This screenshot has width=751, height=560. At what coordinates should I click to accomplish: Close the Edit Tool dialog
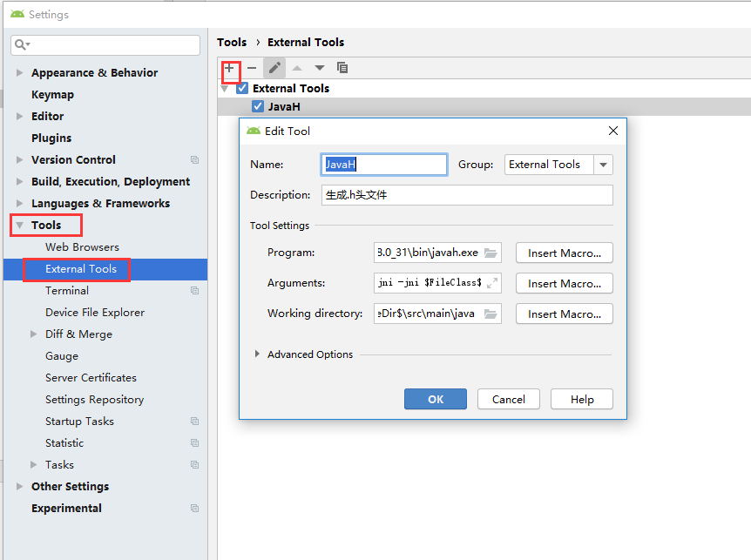pyautogui.click(x=613, y=131)
